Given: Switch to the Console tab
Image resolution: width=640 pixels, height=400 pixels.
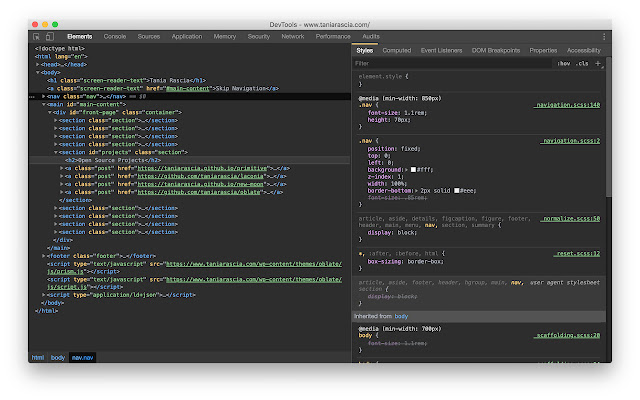Looking at the screenshot, I should point(115,36).
